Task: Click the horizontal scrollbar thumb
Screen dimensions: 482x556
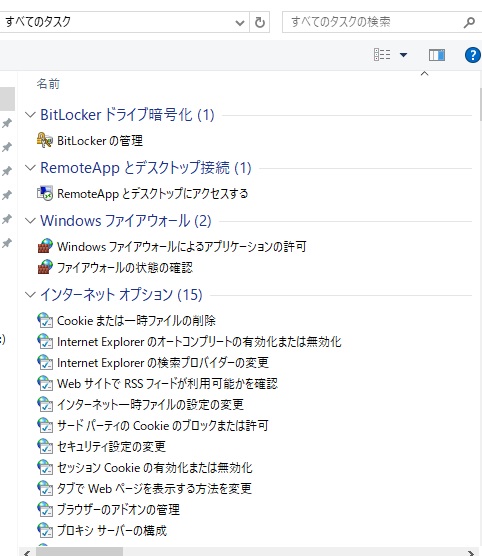Action: click(79, 552)
